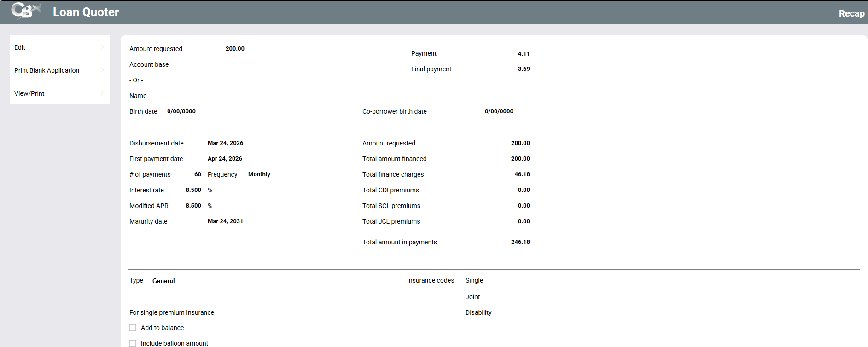Viewport: 868px width, 347px height.
Task: Click the Maturity date Mar 24, 2031
Action: click(x=225, y=221)
